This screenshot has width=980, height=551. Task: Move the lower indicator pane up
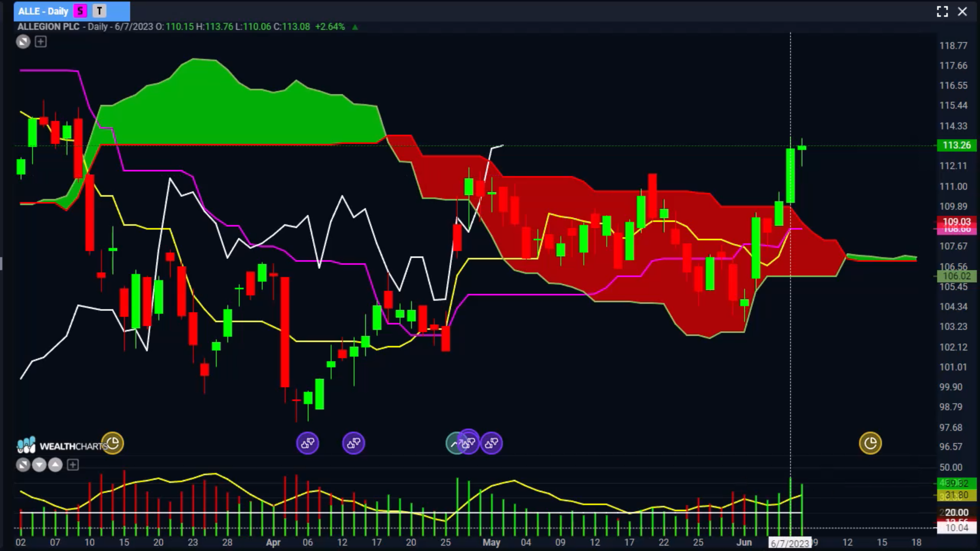point(56,465)
